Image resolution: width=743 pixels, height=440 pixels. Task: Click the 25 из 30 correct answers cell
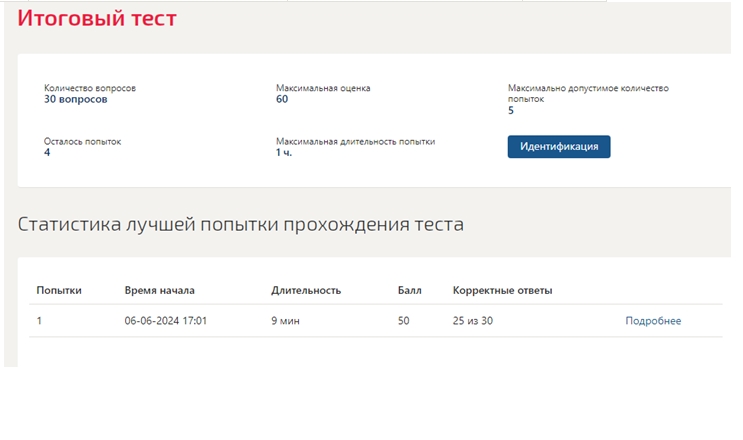(472, 321)
